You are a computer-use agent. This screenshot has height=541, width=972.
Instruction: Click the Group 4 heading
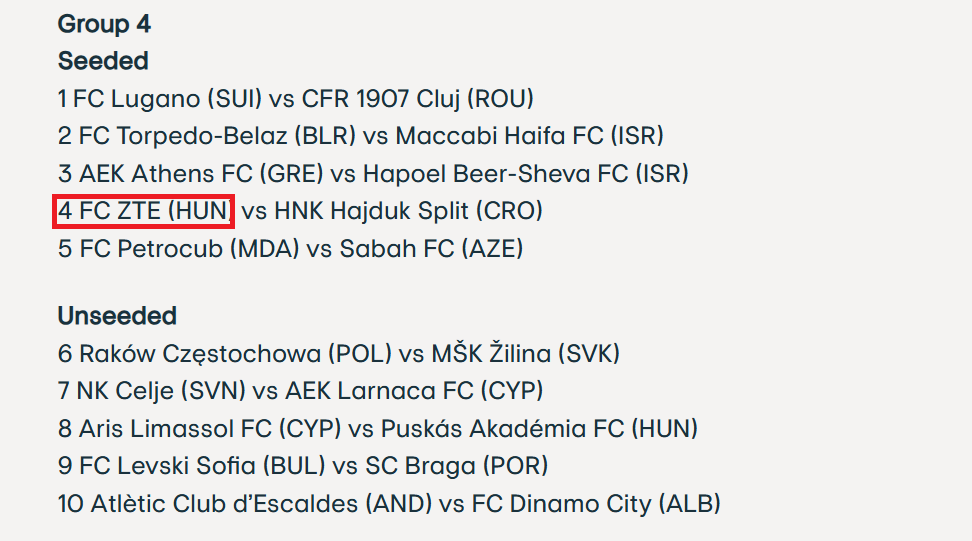[104, 24]
